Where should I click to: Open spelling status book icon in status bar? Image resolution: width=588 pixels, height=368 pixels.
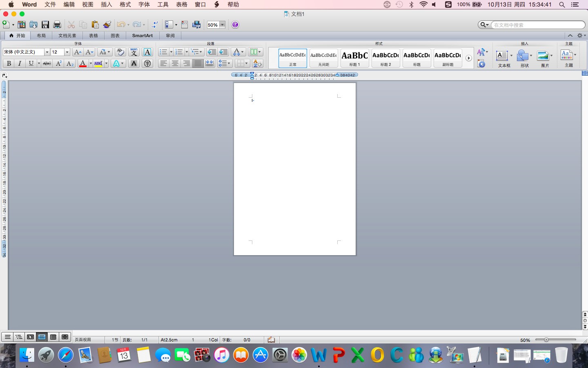point(272,340)
